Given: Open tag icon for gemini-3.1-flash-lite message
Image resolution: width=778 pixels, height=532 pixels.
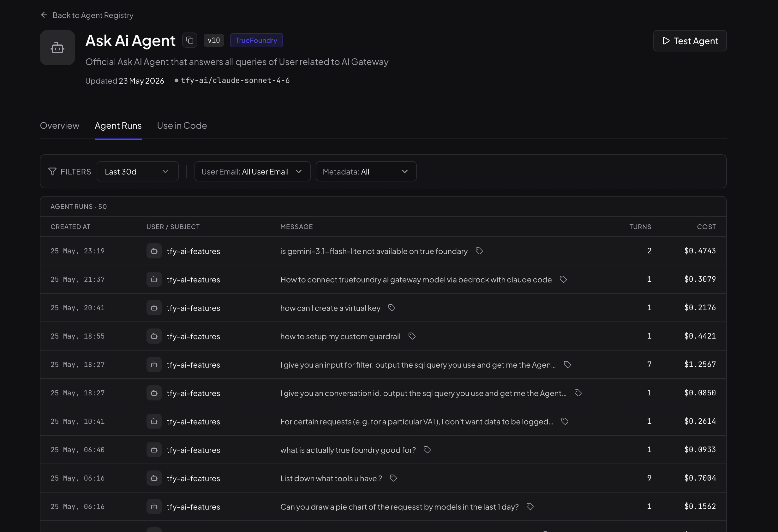Looking at the screenshot, I should coord(479,251).
